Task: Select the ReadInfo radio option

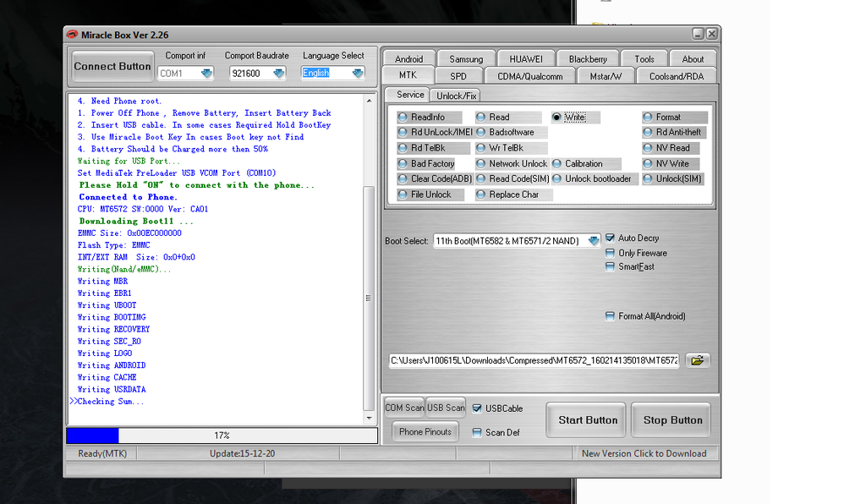Action: click(403, 118)
